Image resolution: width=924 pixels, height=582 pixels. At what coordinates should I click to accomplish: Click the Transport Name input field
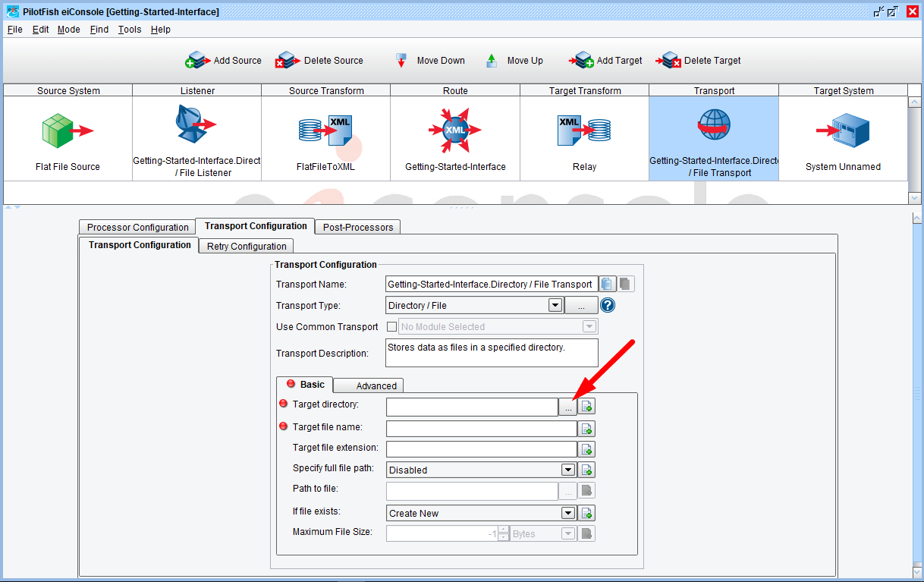[x=492, y=285]
